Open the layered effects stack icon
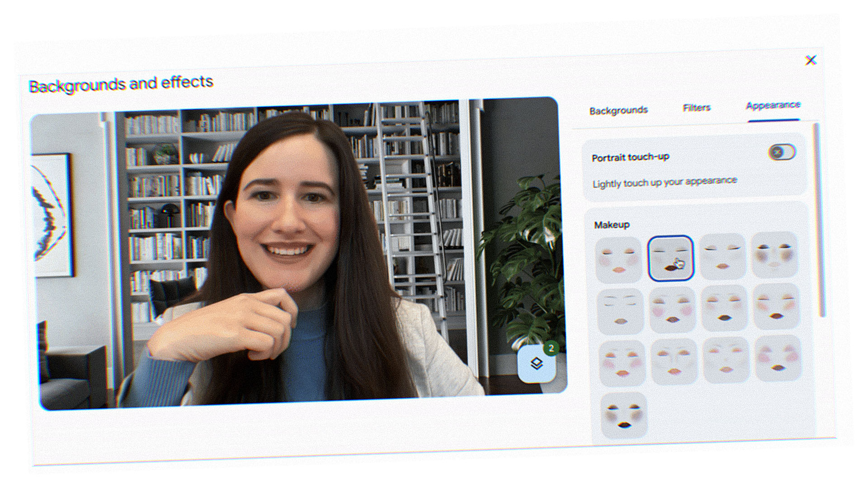The height and width of the screenshot is (488, 868). 537,364
